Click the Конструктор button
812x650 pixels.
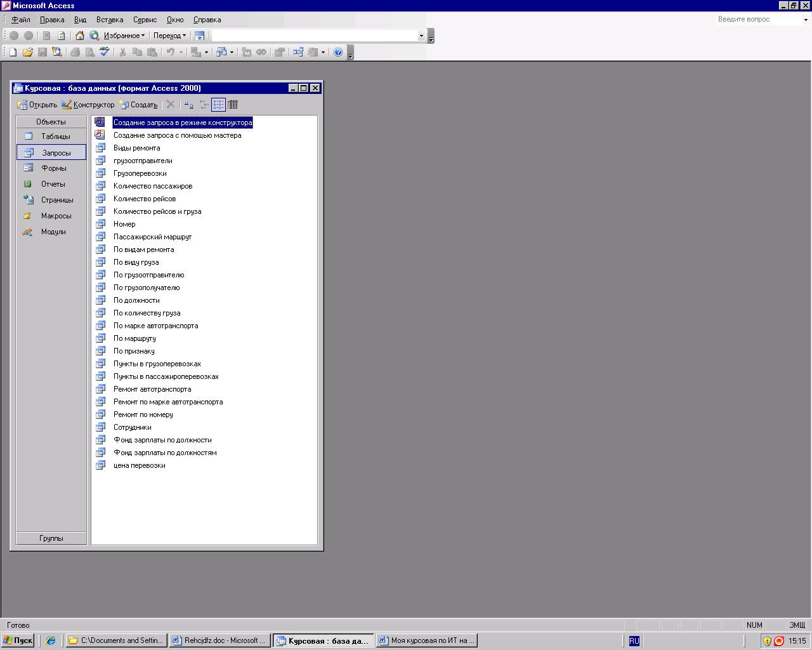click(88, 105)
